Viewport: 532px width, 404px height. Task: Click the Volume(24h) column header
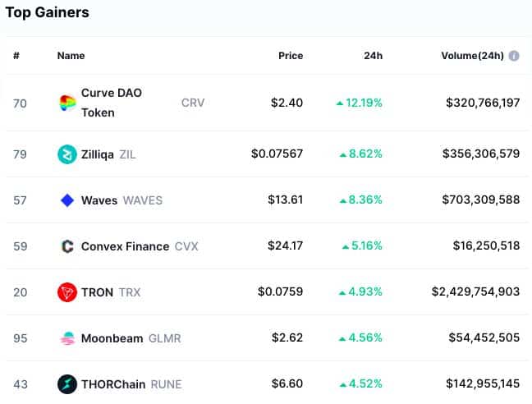[x=472, y=56]
